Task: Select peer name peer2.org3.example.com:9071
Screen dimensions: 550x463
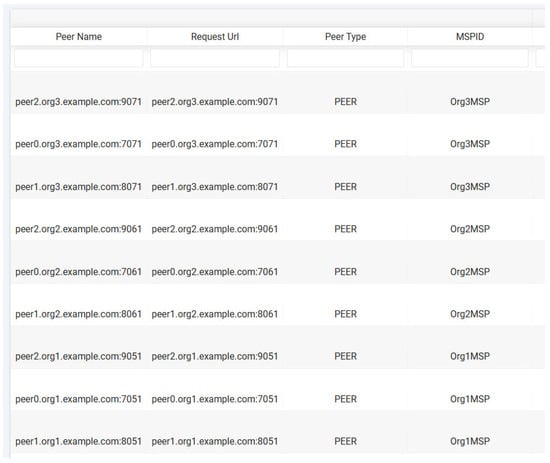Action: 79,102
